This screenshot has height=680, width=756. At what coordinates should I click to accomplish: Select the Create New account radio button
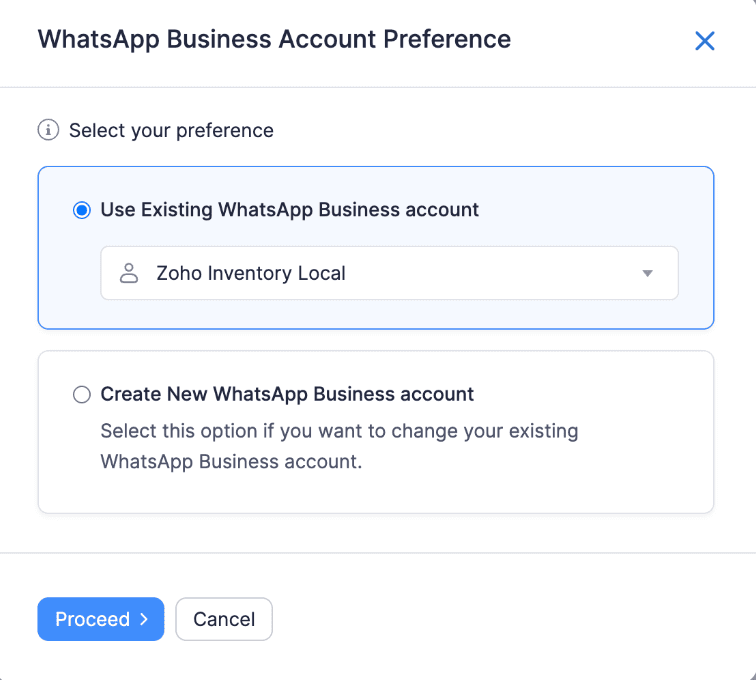tap(82, 394)
